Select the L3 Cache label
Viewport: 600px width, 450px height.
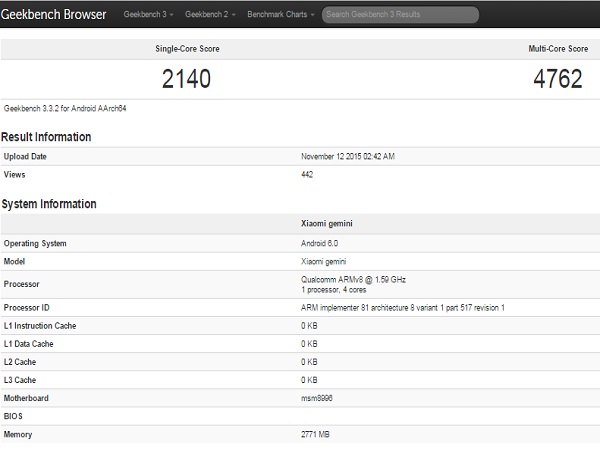click(20, 380)
